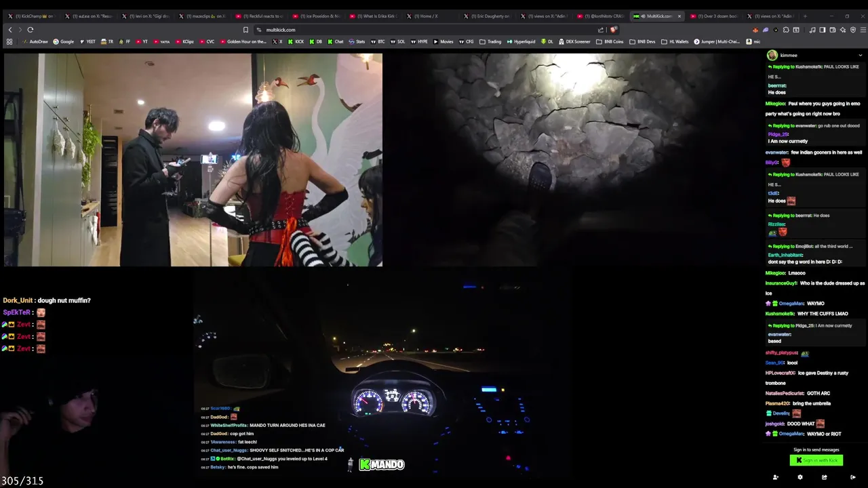This screenshot has height=488, width=868.
Task: Select the costume party stream video
Action: [x=193, y=160]
